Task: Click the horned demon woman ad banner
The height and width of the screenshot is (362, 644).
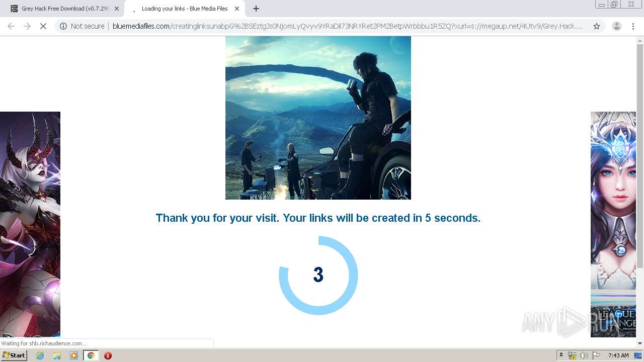Action: 30,224
